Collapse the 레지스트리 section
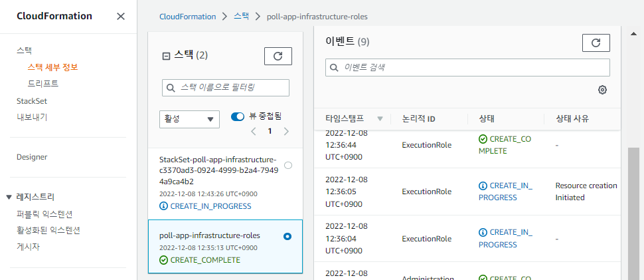Image resolution: width=644 pixels, height=280 pixels. [x=9, y=197]
